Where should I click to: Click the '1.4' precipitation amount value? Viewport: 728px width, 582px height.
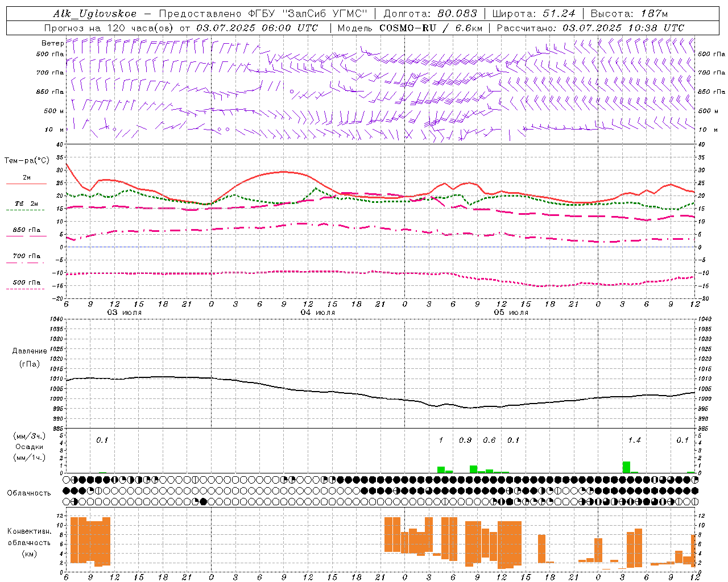pyautogui.click(x=634, y=440)
